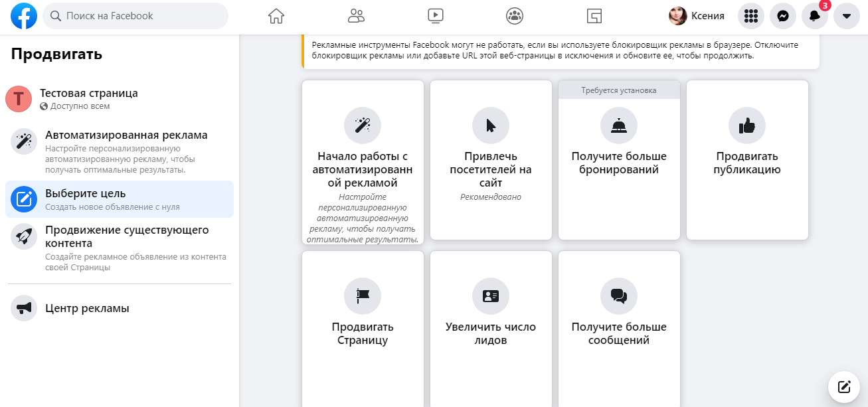
Task: Open the Groups icon in top navigation
Action: pyautogui.click(x=515, y=16)
